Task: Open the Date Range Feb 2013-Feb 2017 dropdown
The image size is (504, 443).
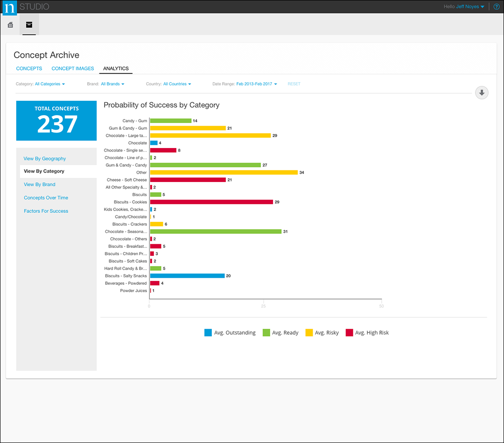Action: pos(257,84)
